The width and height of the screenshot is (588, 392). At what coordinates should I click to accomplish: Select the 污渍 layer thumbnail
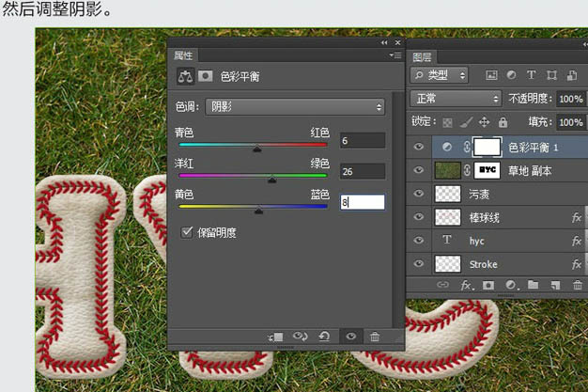[447, 194]
